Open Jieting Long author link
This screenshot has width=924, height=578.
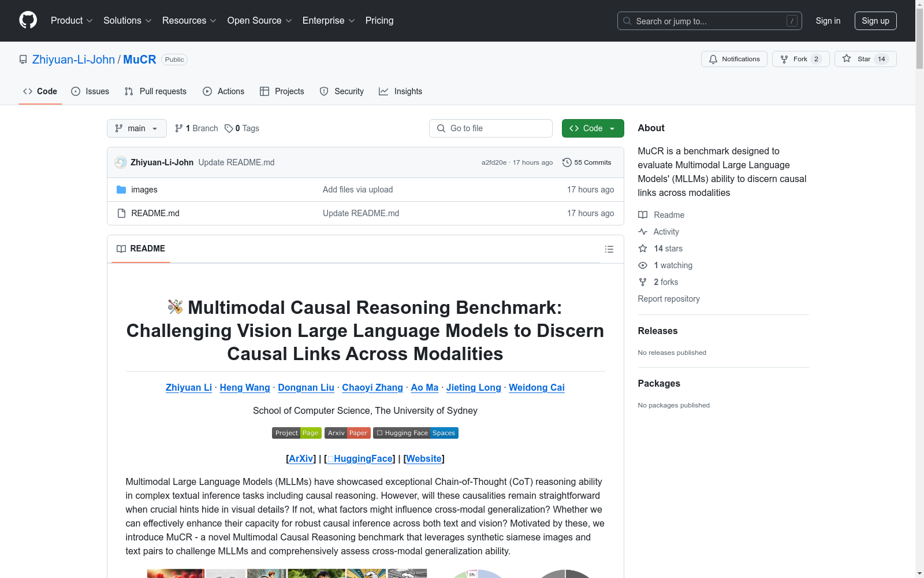coord(474,387)
